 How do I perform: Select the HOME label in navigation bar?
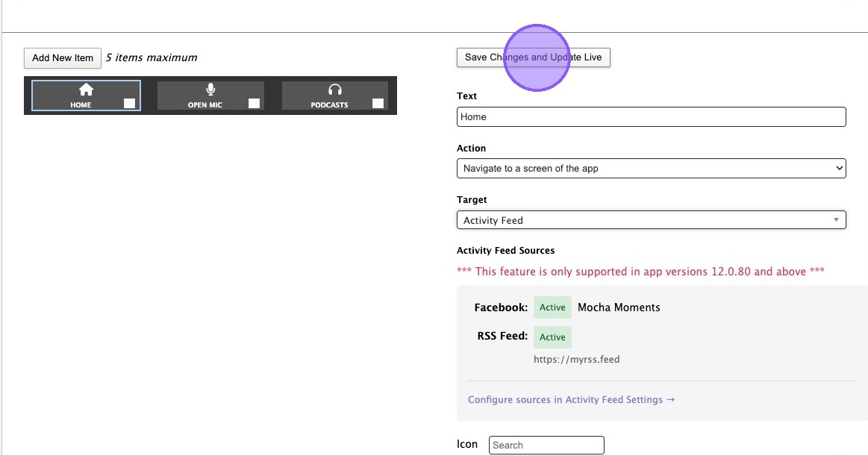(x=81, y=105)
